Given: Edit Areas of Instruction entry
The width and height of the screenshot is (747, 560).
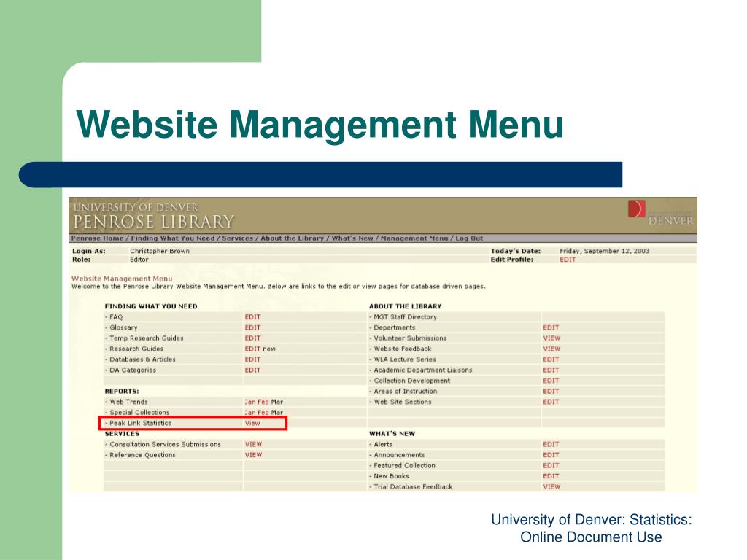Looking at the screenshot, I should click(551, 391).
